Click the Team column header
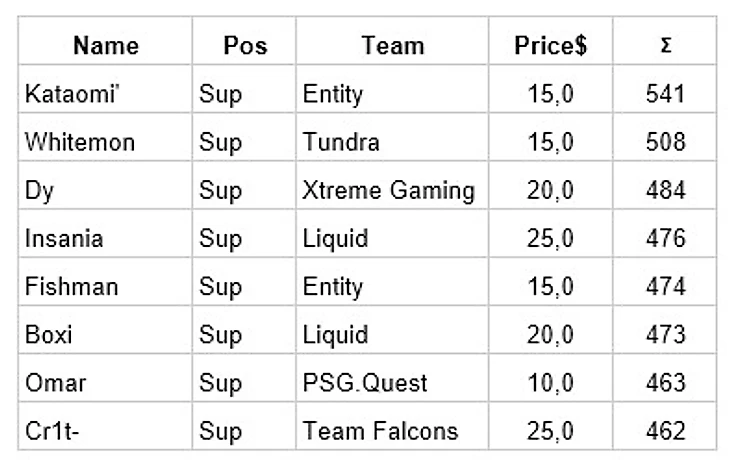Image resolution: width=730 pixels, height=467 pixels. tap(392, 45)
